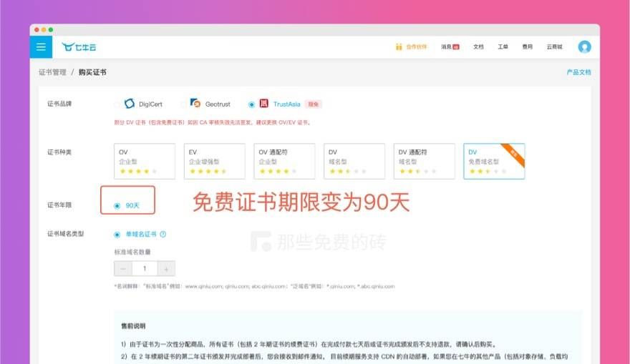Click the domain quantity input field
This screenshot has height=364, width=630.
pos(145,268)
